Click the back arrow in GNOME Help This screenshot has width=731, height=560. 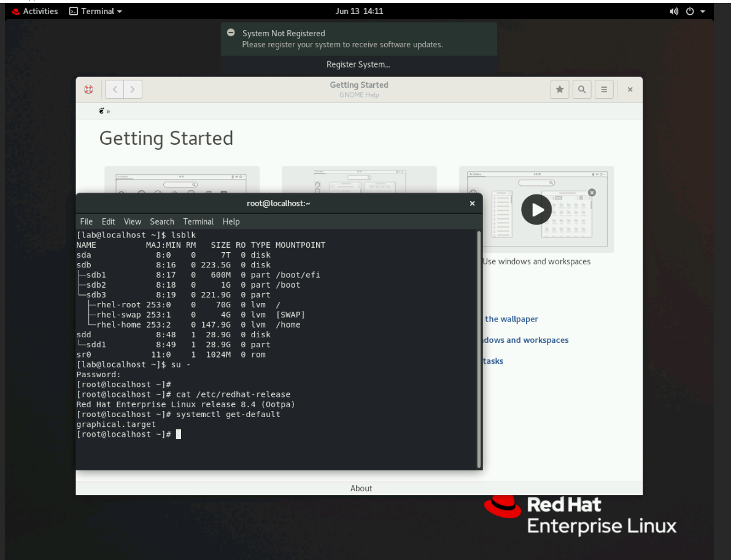pyautogui.click(x=114, y=89)
